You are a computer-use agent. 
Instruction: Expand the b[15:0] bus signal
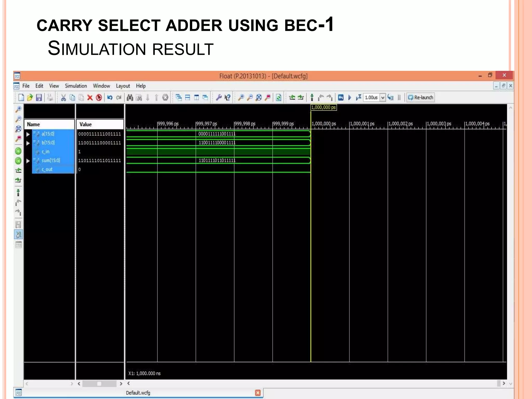pyautogui.click(x=28, y=143)
